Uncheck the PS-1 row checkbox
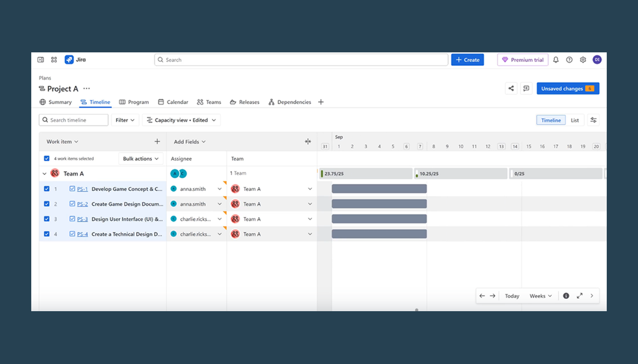Viewport: 638px width, 364px height. tap(47, 189)
